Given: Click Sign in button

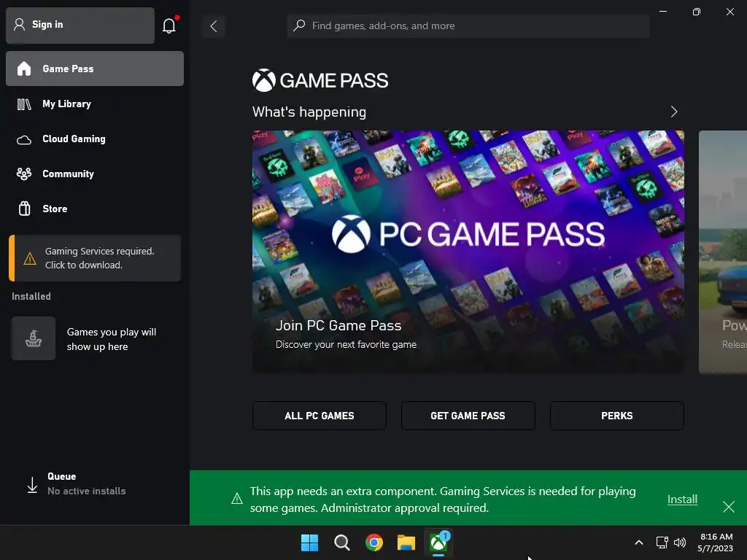Looking at the screenshot, I should 80,26.
